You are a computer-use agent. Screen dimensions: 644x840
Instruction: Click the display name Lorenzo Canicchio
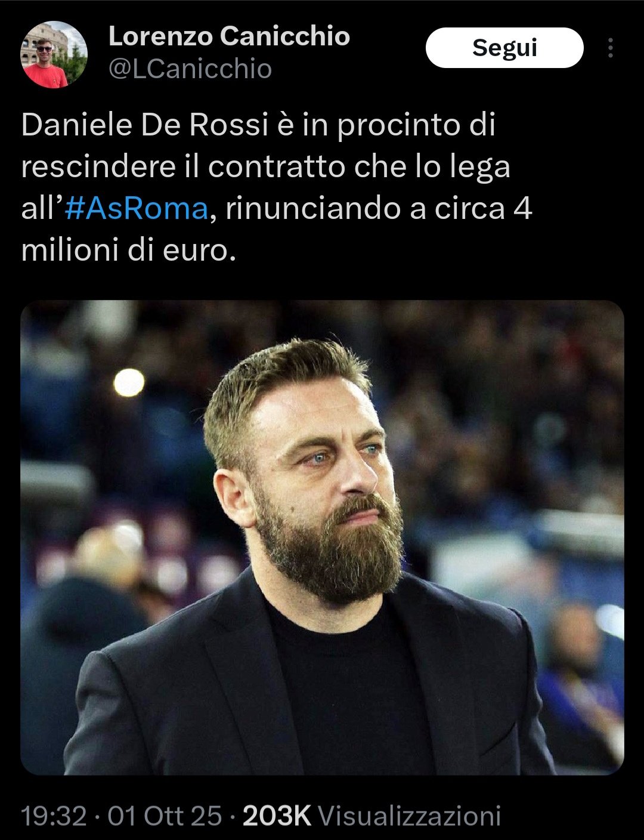point(229,37)
